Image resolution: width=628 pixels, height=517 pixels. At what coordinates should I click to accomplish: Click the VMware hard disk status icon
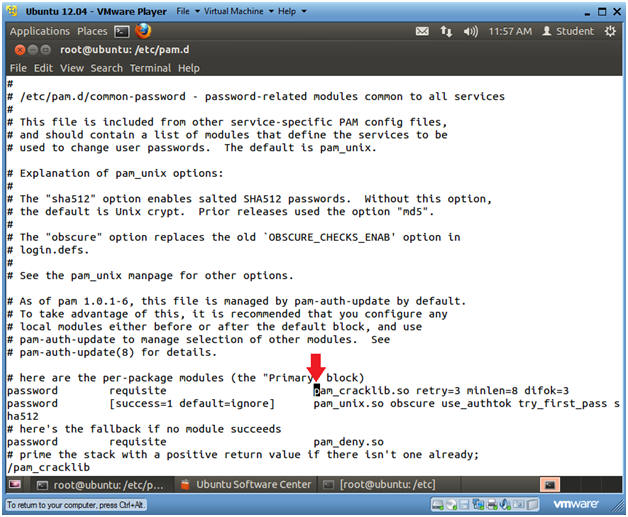tap(437, 505)
